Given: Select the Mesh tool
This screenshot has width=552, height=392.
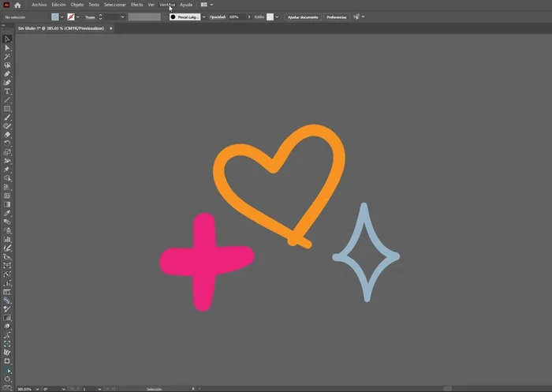Looking at the screenshot, I should click(7, 196).
